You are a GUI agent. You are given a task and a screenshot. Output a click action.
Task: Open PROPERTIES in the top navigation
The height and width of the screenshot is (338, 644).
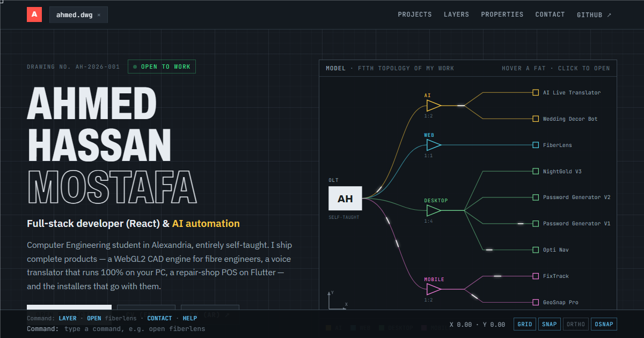pyautogui.click(x=502, y=14)
